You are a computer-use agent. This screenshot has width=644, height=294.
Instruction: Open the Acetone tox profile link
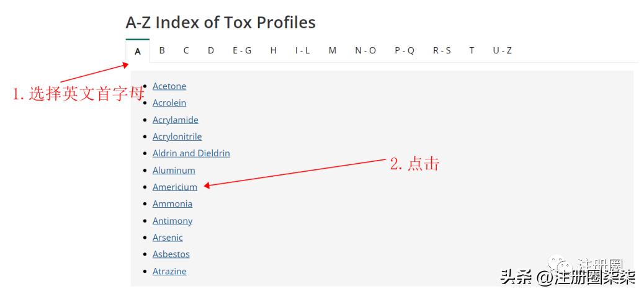(169, 86)
